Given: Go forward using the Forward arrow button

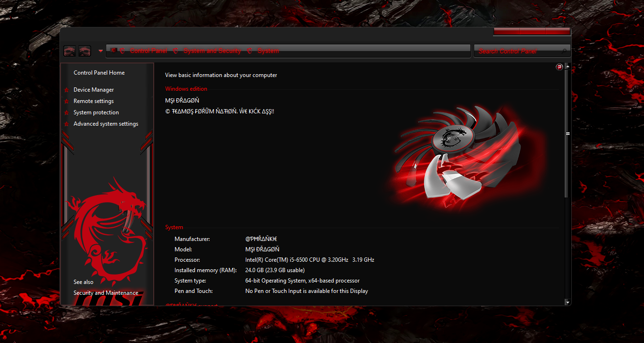Looking at the screenshot, I should coord(84,51).
